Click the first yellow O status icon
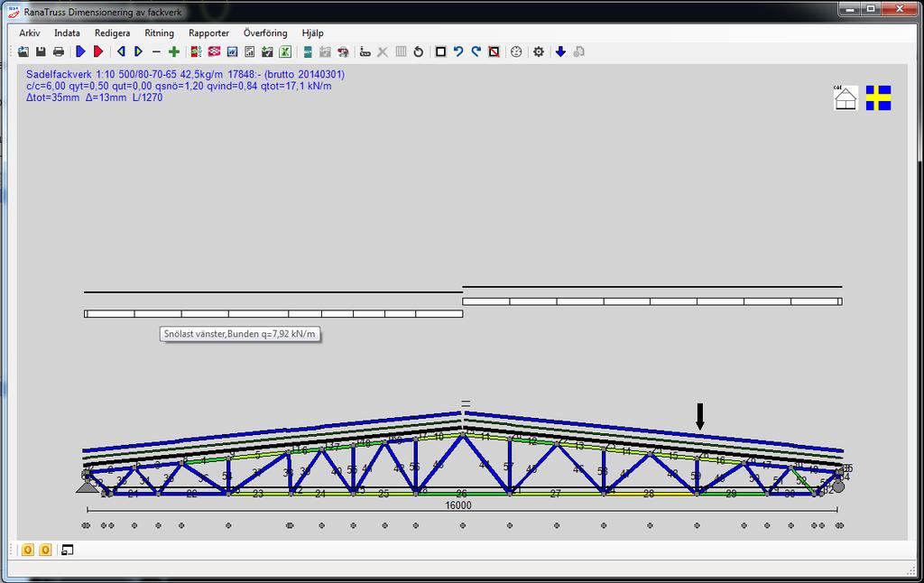The height and width of the screenshot is (583, 924). [x=28, y=550]
